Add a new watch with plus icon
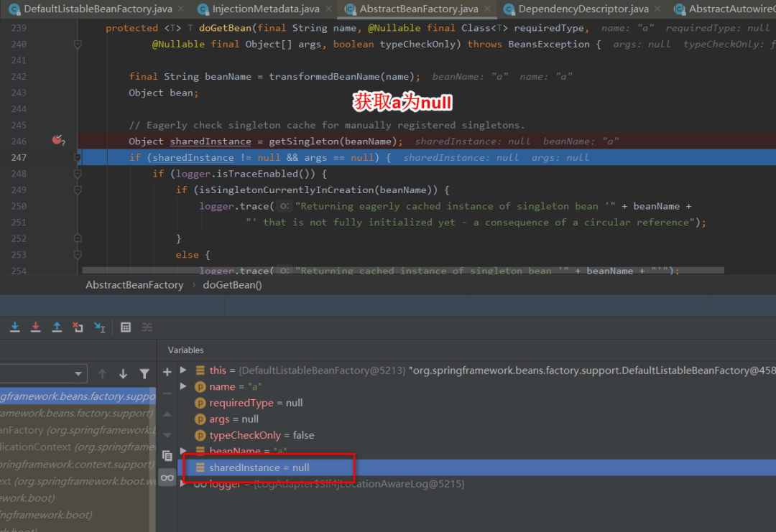776x532 pixels. pyautogui.click(x=167, y=372)
